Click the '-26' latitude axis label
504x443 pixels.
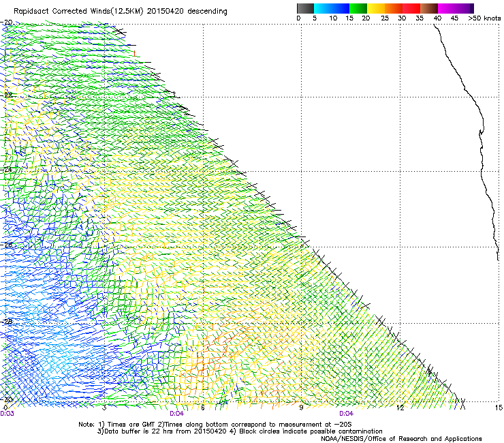click(7, 245)
